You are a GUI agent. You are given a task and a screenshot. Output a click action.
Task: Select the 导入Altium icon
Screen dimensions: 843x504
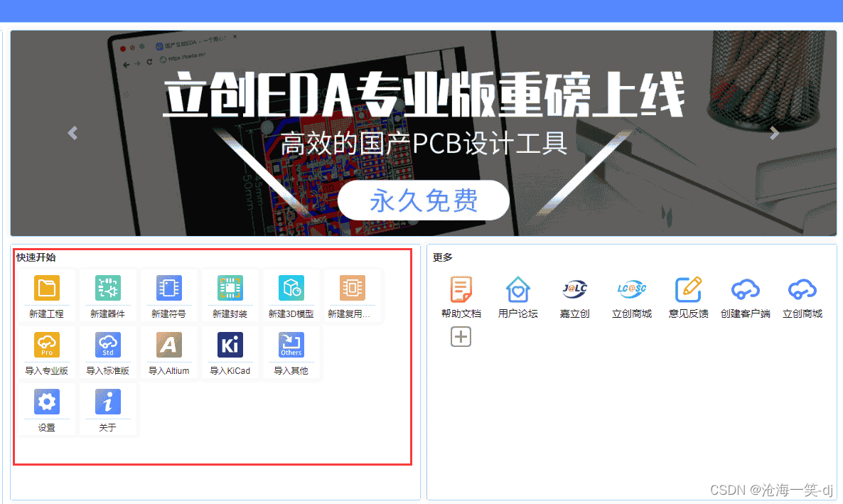pos(169,345)
